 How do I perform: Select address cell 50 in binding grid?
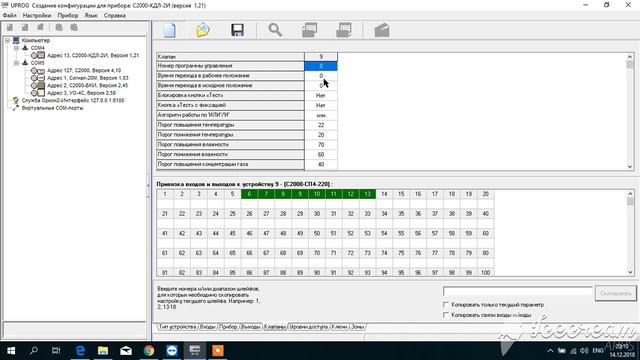coord(317,233)
